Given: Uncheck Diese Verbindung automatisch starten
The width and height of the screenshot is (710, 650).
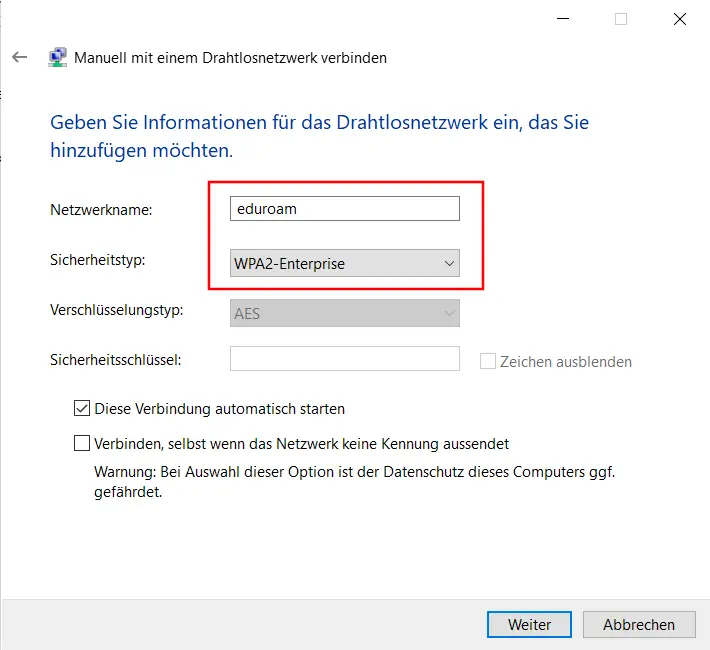Looking at the screenshot, I should (82, 408).
